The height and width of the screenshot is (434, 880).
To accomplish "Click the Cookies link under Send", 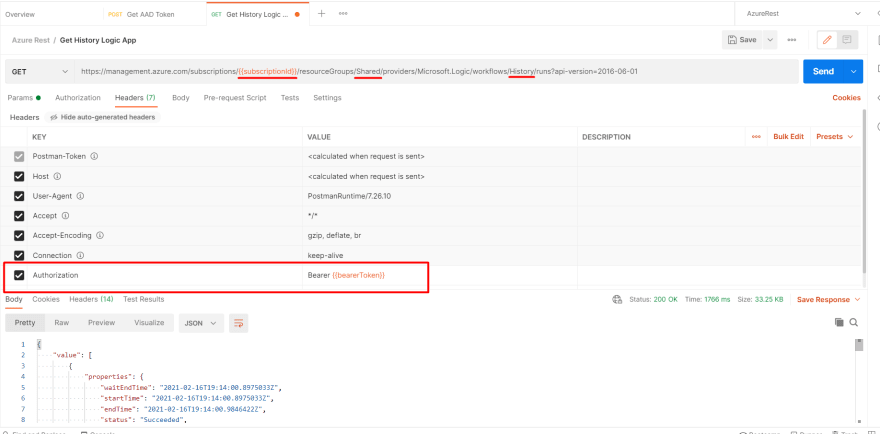I will tap(846, 98).
